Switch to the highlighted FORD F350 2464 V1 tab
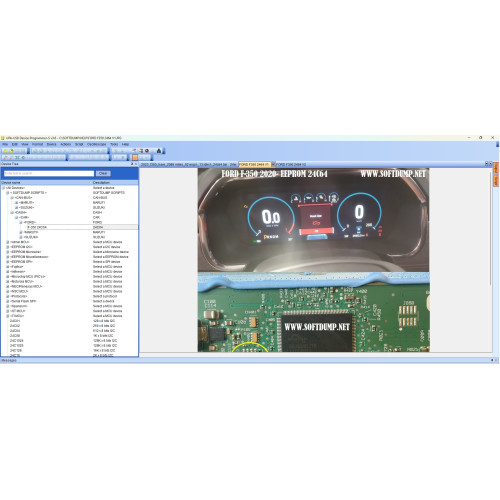Screen dimensions: 500x500 click(254, 164)
